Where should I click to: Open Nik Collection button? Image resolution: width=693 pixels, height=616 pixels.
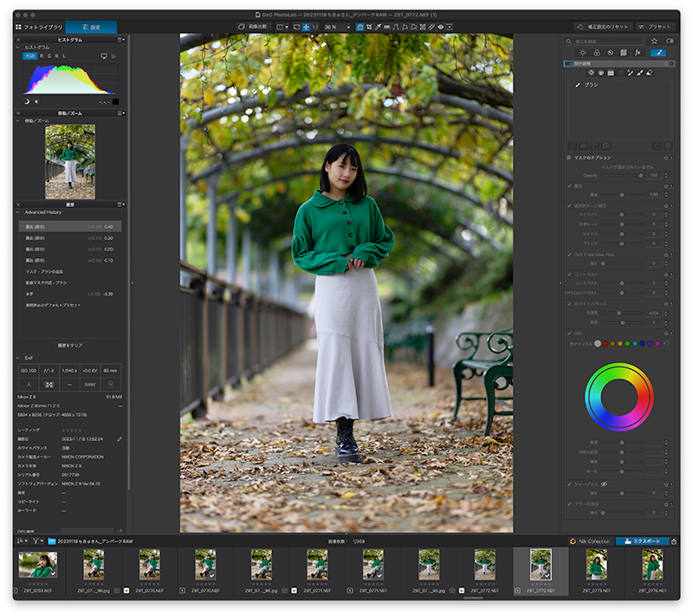point(591,541)
